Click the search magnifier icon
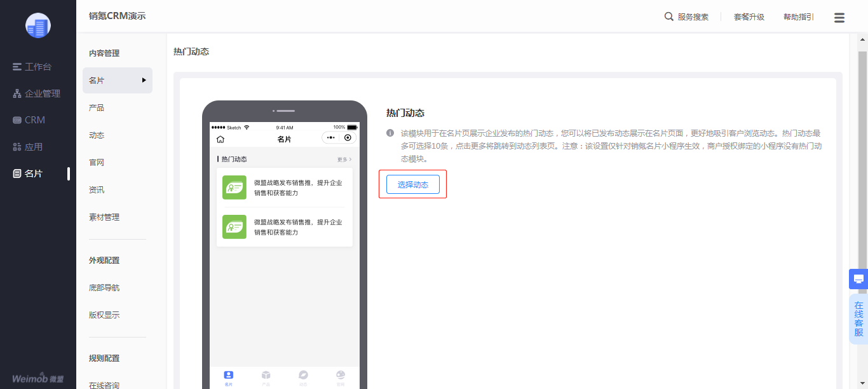The image size is (868, 389). [668, 17]
